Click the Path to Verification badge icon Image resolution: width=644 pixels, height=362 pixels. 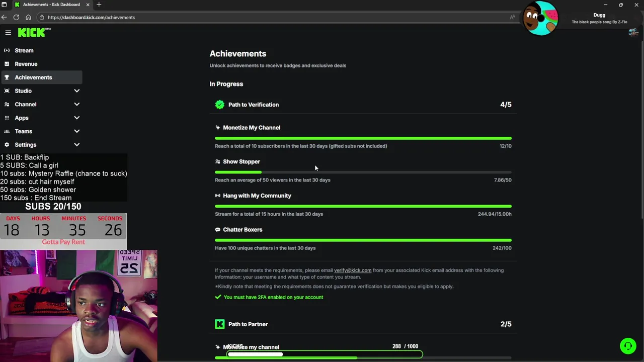tap(220, 105)
